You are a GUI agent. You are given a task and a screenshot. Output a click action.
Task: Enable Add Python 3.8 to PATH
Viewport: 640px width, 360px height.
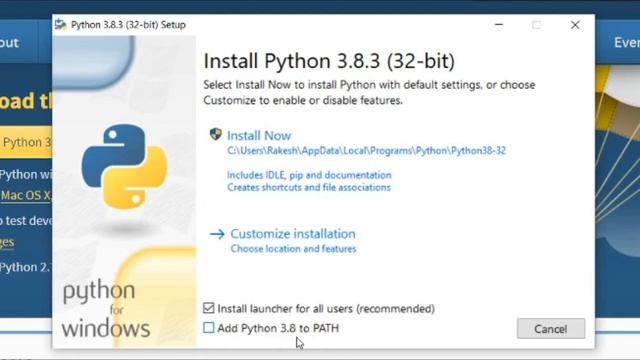(209, 327)
